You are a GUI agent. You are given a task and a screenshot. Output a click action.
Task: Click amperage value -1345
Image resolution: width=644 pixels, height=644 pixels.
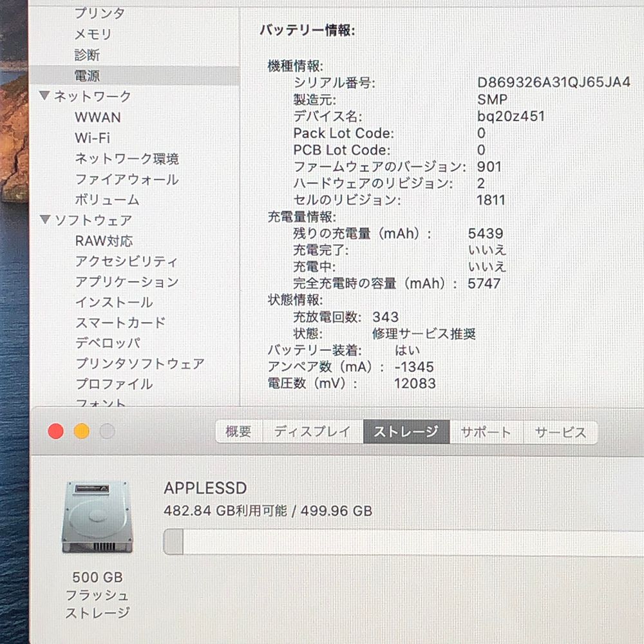[x=414, y=367]
